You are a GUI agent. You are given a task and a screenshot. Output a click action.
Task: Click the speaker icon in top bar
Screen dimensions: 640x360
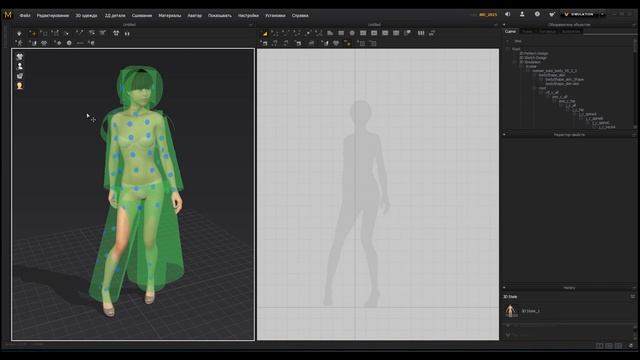507,14
